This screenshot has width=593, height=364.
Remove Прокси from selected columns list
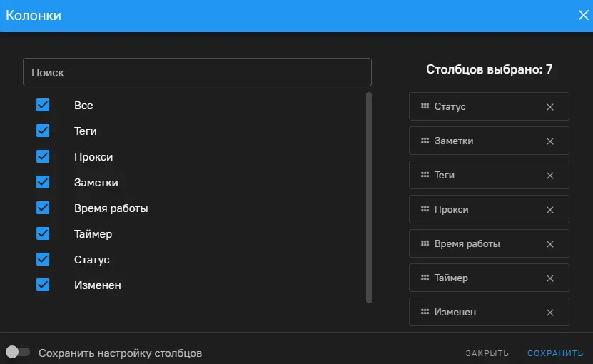coord(549,210)
